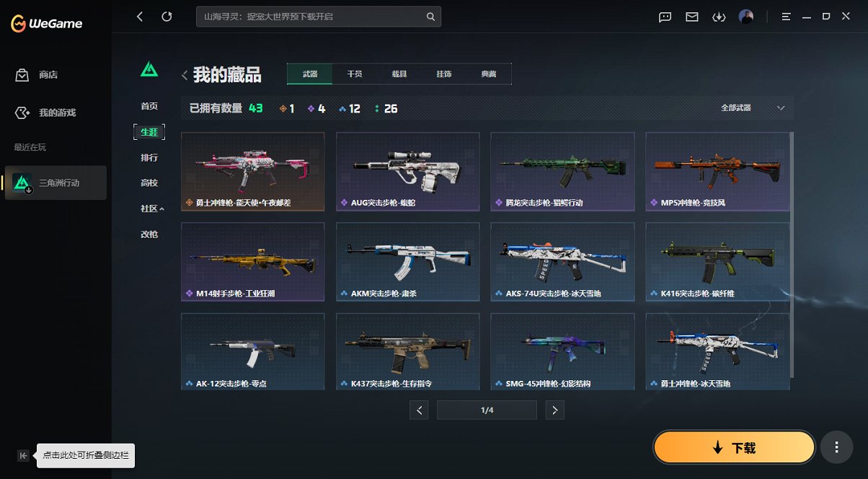Open the mail inbox icon
This screenshot has width=868, height=479.
point(692,17)
